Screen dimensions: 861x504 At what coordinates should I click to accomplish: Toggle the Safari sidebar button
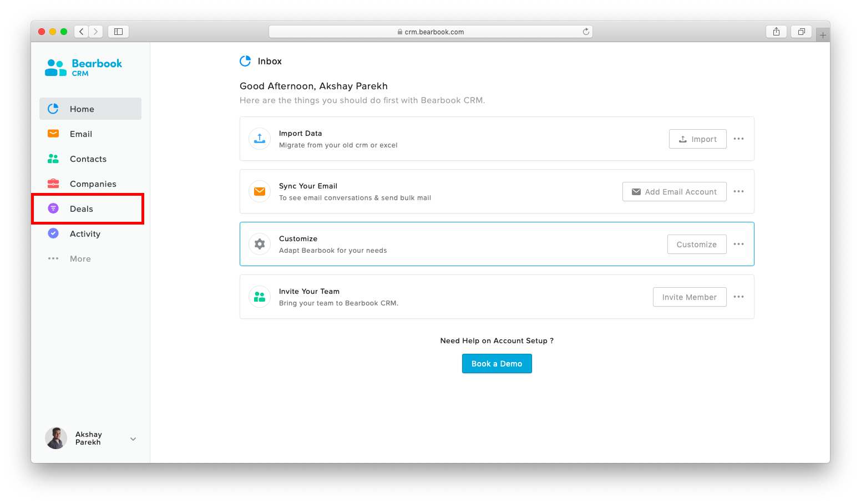[x=118, y=32]
